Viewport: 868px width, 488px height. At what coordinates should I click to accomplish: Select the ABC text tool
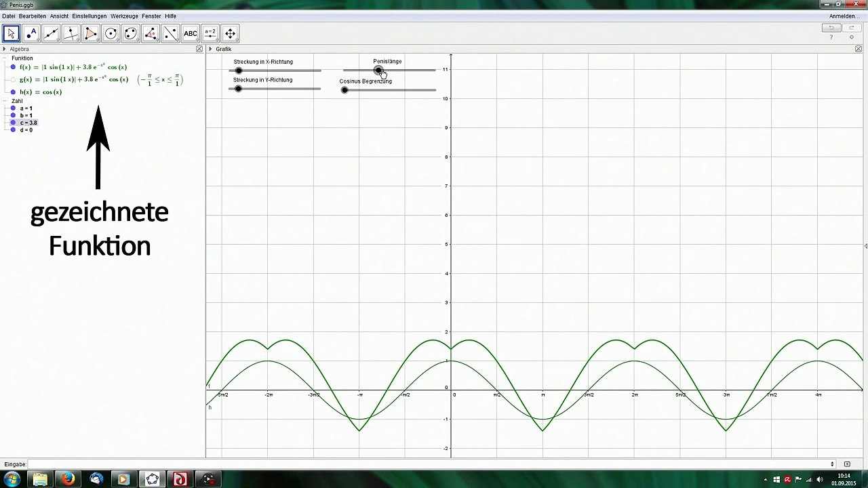coord(191,33)
